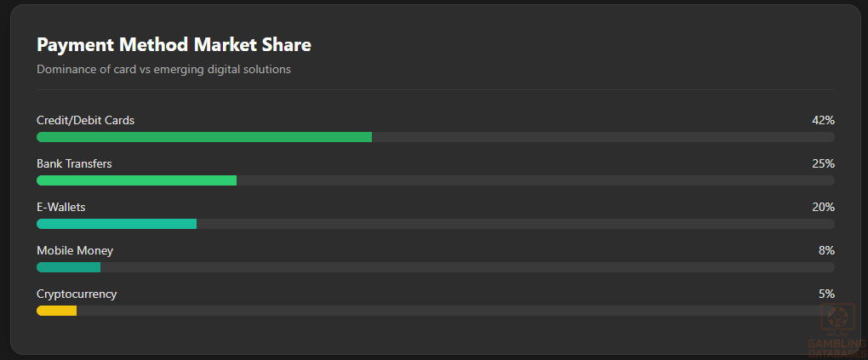Select the Cryptocurrency label
The width and height of the screenshot is (868, 360).
(77, 294)
